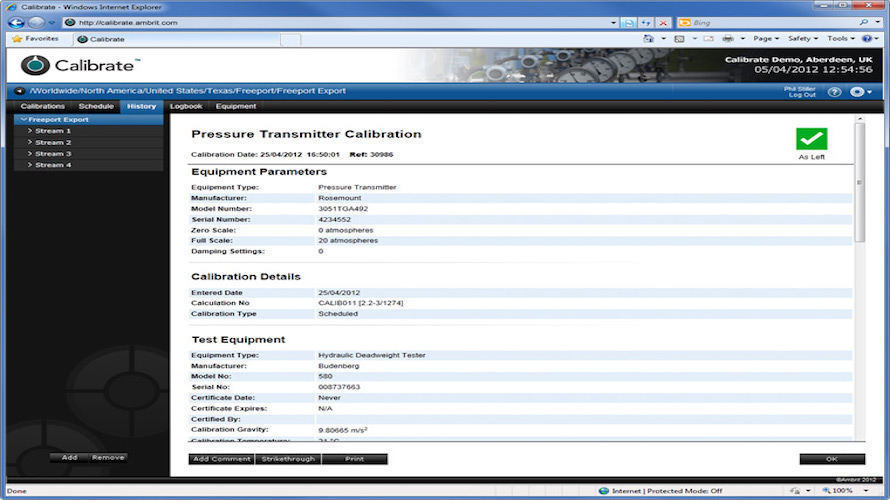Image resolution: width=890 pixels, height=500 pixels.
Task: Switch to the Calibrations tab
Action: click(x=43, y=106)
